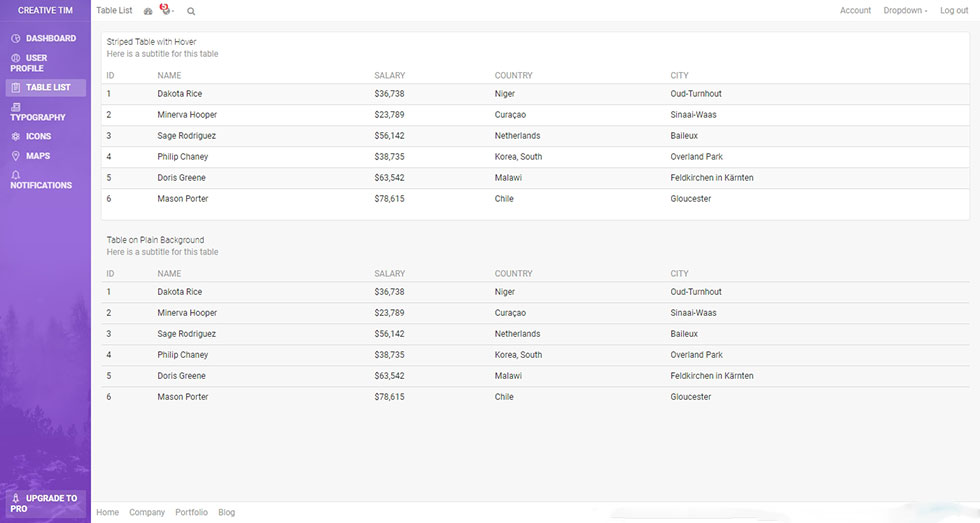Click the Upgrade to Pro button
Image resolution: width=980 pixels, height=523 pixels.
[x=45, y=503]
